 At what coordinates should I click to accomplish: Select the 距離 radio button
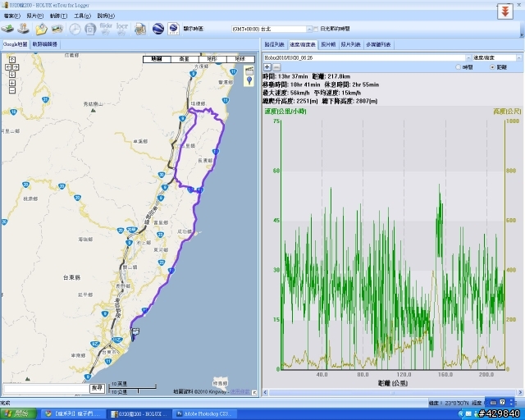[491, 67]
